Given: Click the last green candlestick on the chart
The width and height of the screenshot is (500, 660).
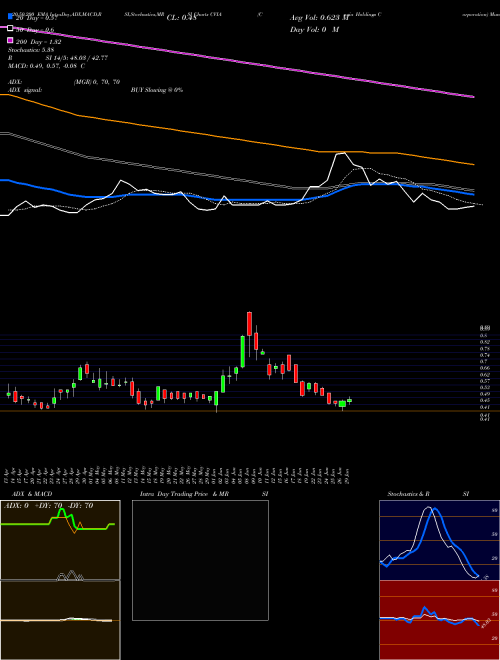Looking at the screenshot, I should 349,401.
